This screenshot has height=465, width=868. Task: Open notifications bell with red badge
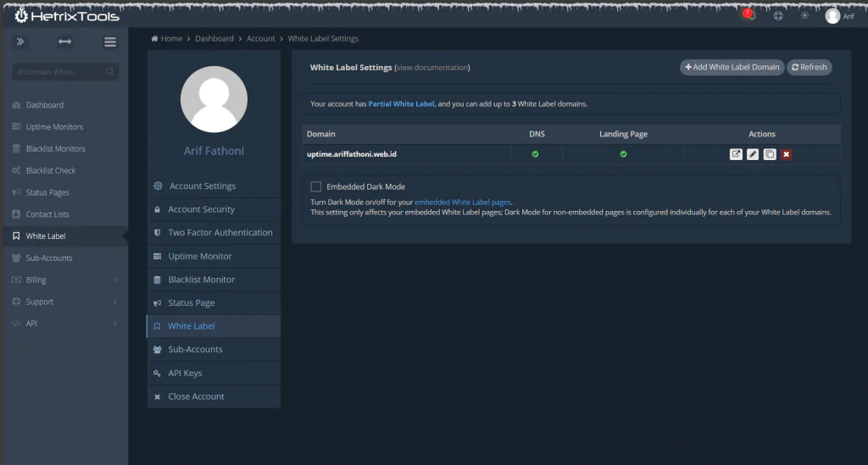pyautogui.click(x=749, y=15)
